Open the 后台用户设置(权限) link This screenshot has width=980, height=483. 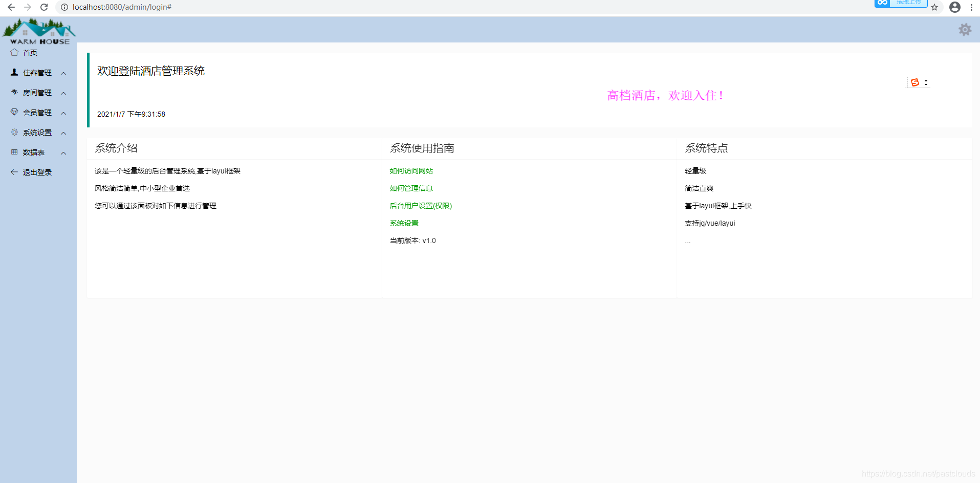tap(421, 206)
